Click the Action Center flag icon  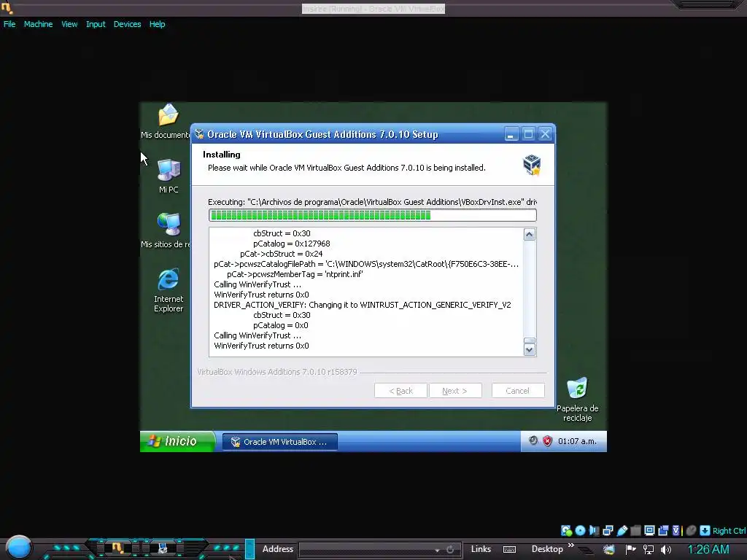pyautogui.click(x=631, y=549)
